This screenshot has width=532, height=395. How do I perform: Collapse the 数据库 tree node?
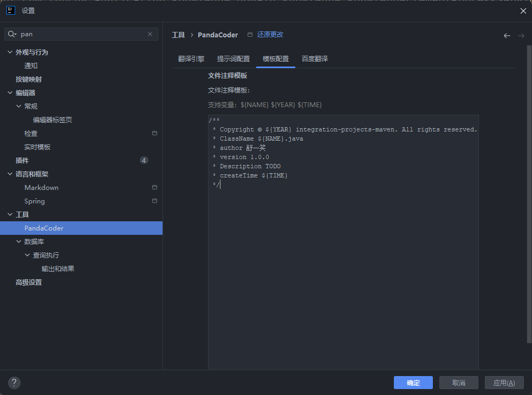[x=18, y=241]
